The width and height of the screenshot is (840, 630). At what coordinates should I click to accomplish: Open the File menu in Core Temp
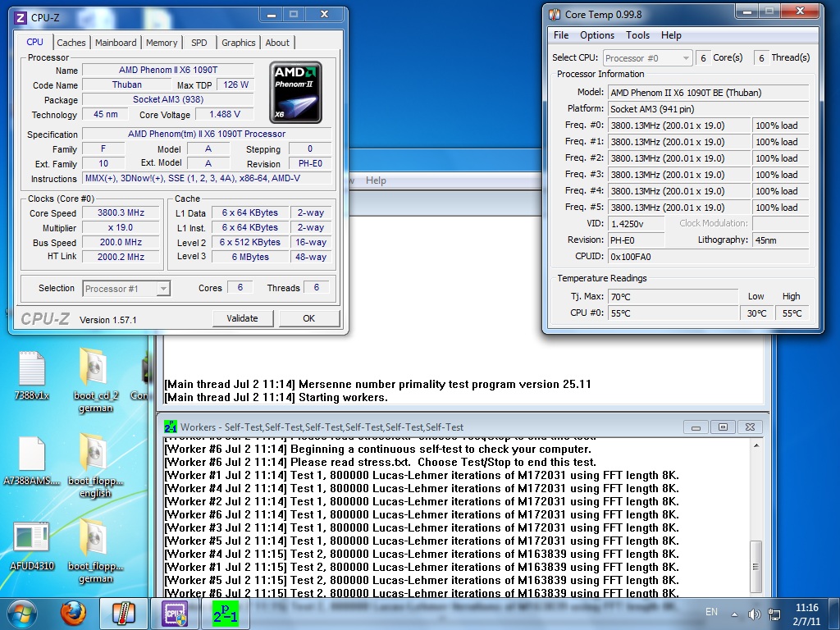pos(561,35)
